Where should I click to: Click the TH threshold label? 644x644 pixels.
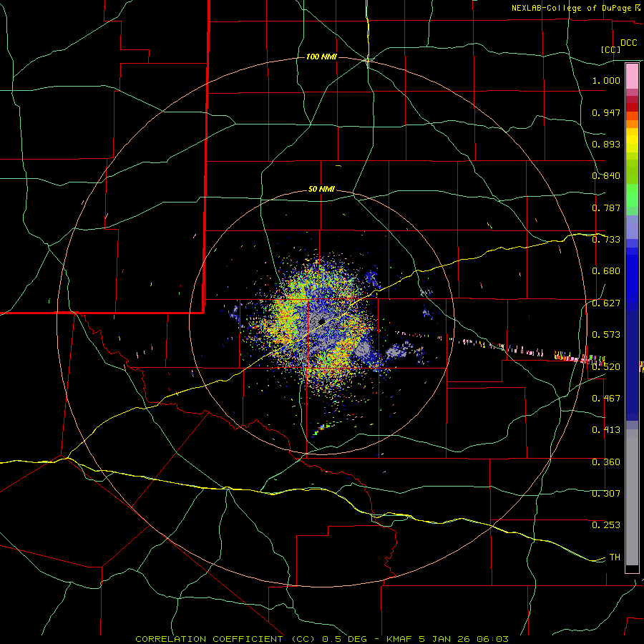point(615,557)
